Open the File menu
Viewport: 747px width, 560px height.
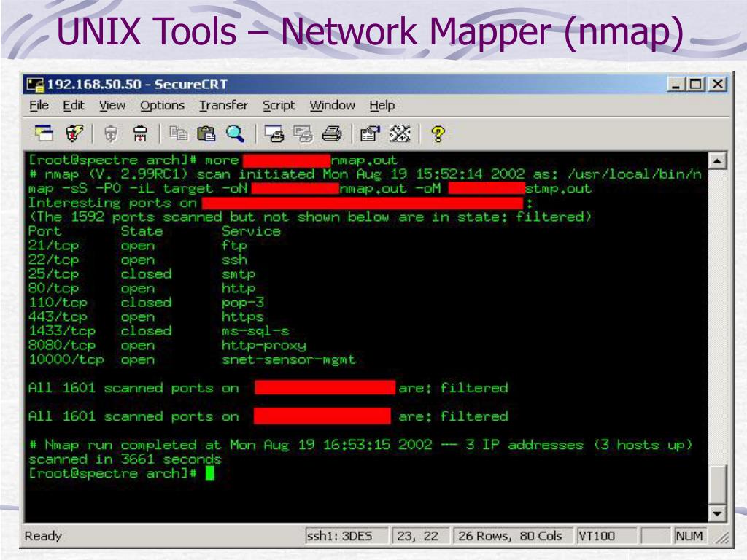tap(39, 105)
